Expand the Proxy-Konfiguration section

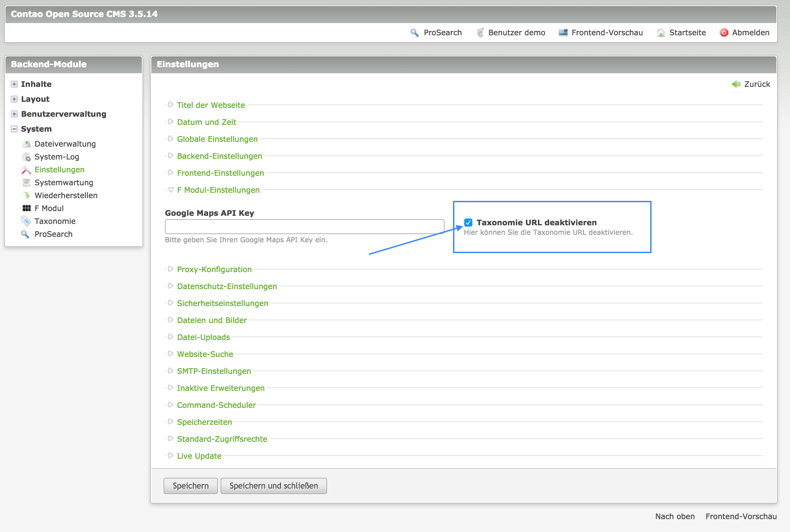[214, 269]
